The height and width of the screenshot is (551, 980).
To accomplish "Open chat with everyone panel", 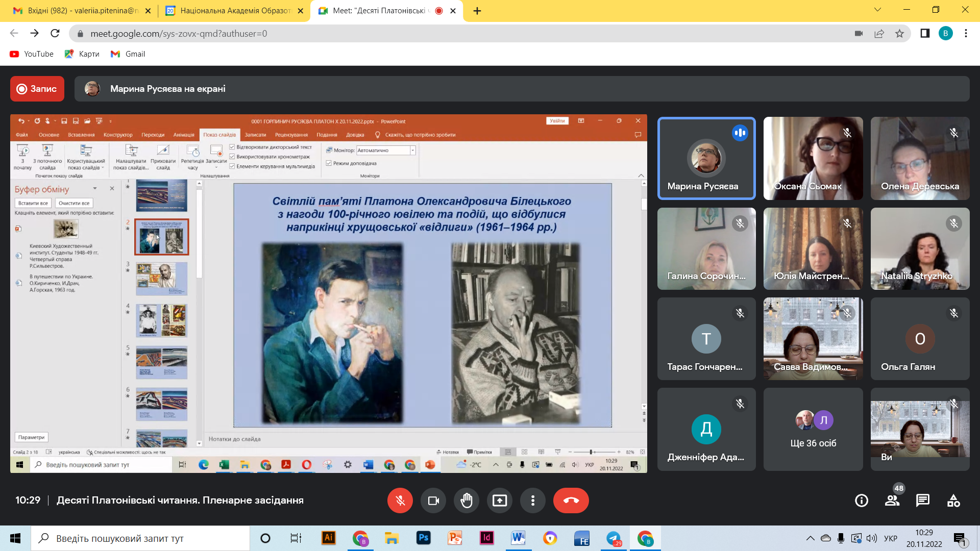I will point(923,500).
